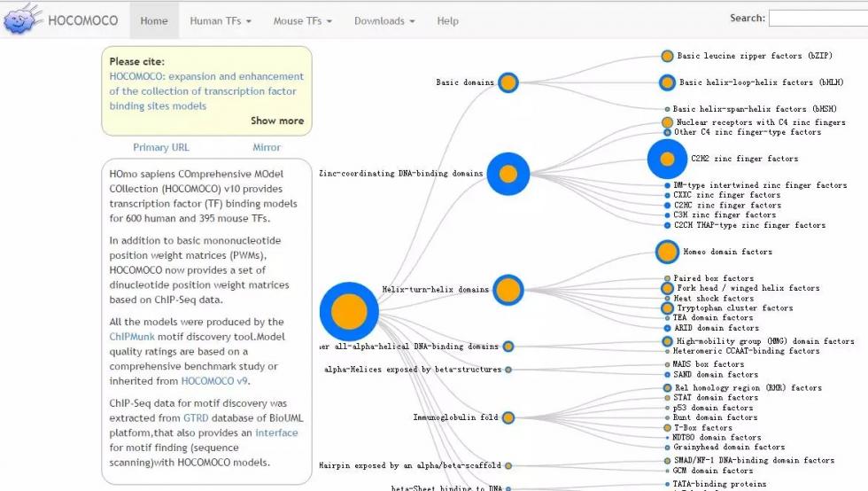Click the ARID domain factors node

point(667,329)
